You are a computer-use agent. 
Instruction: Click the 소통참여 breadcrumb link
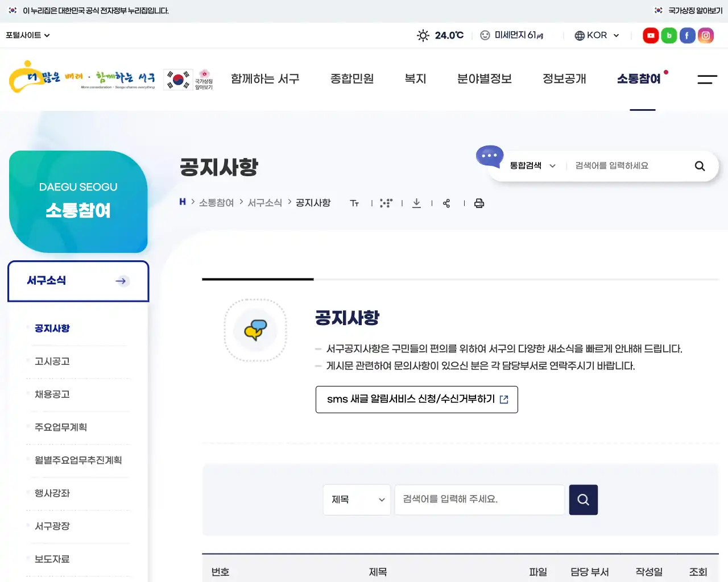coord(216,203)
